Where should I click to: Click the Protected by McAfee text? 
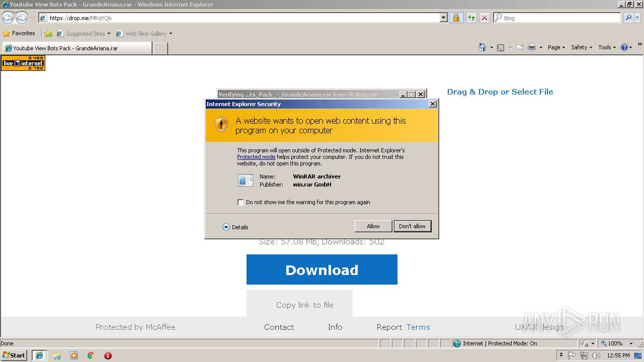pyautogui.click(x=135, y=327)
